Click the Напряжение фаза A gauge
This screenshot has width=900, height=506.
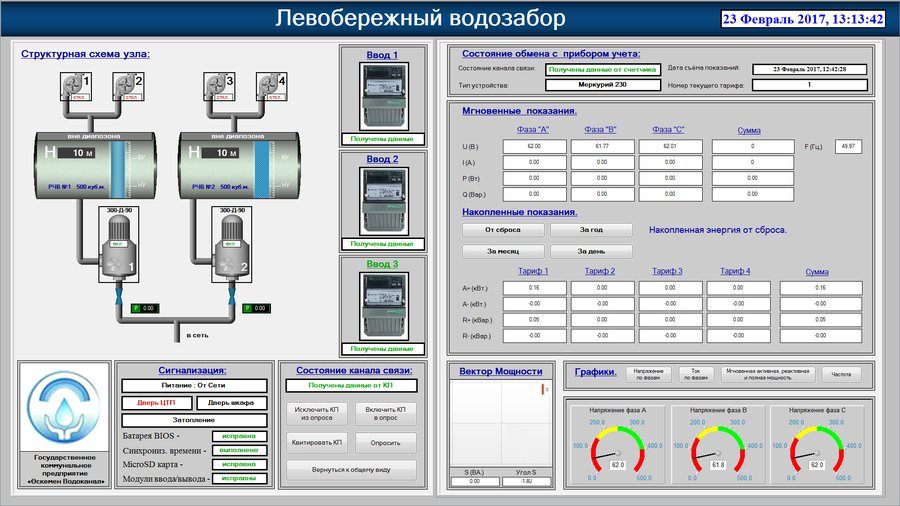click(617, 445)
